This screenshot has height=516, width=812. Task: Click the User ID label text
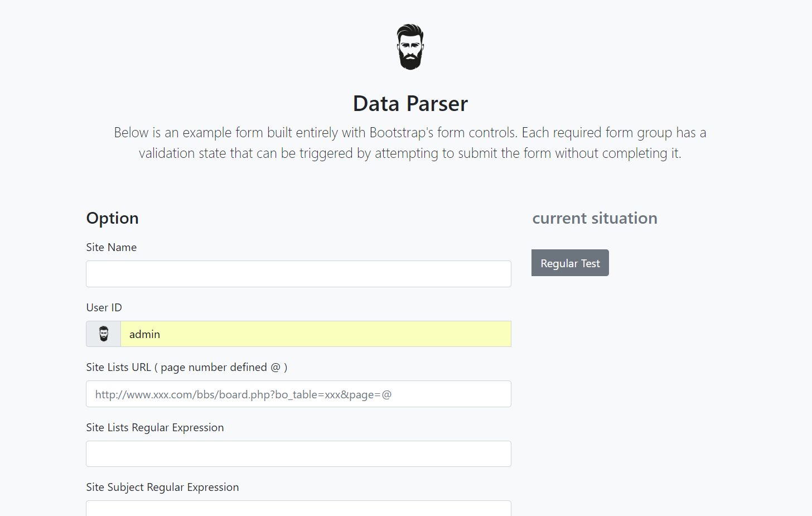(104, 307)
